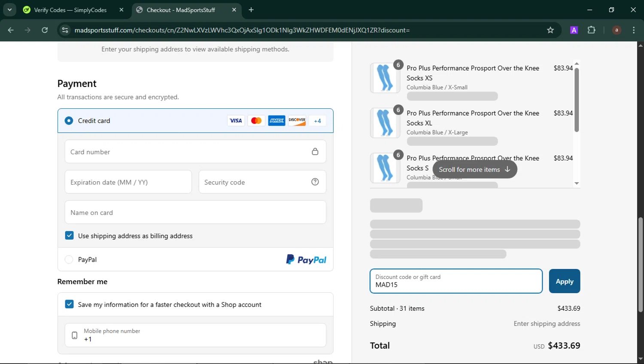Open Socks XS product thumbnail
This screenshot has height=364, width=644.
(385, 78)
